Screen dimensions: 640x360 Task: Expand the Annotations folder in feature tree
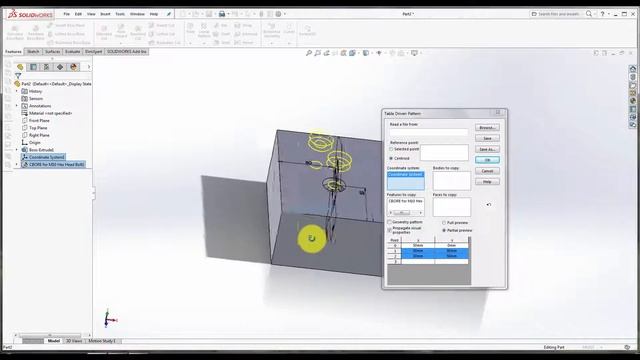[x=17, y=106]
